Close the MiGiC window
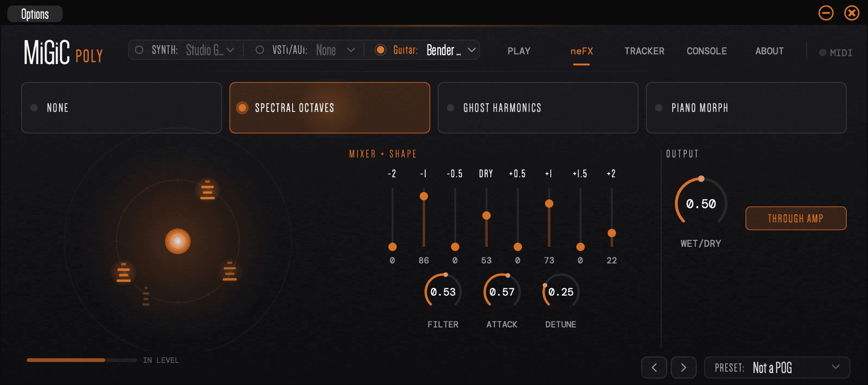This screenshot has width=868, height=385. pos(852,13)
